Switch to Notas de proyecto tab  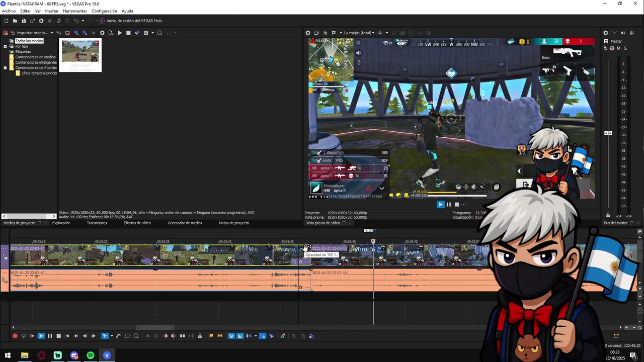pos(234,223)
